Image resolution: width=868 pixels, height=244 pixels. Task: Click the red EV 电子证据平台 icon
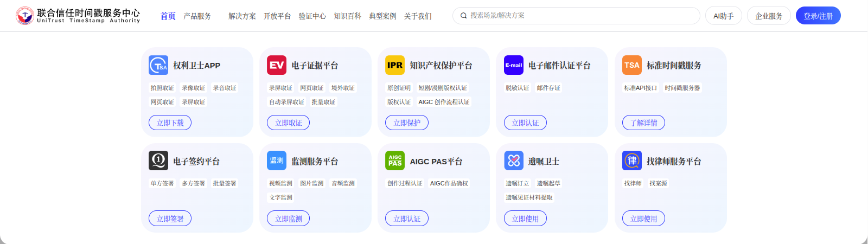277,65
